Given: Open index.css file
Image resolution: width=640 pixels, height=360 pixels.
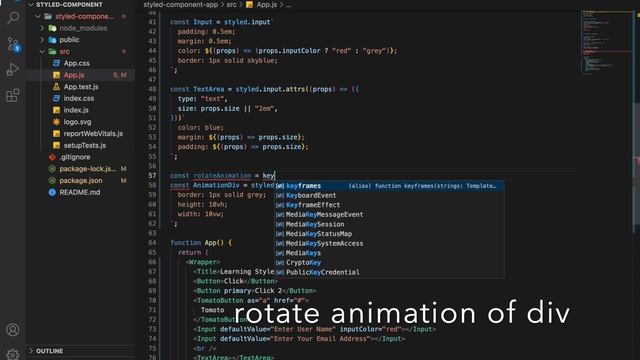Looking at the screenshot, I should point(78,98).
